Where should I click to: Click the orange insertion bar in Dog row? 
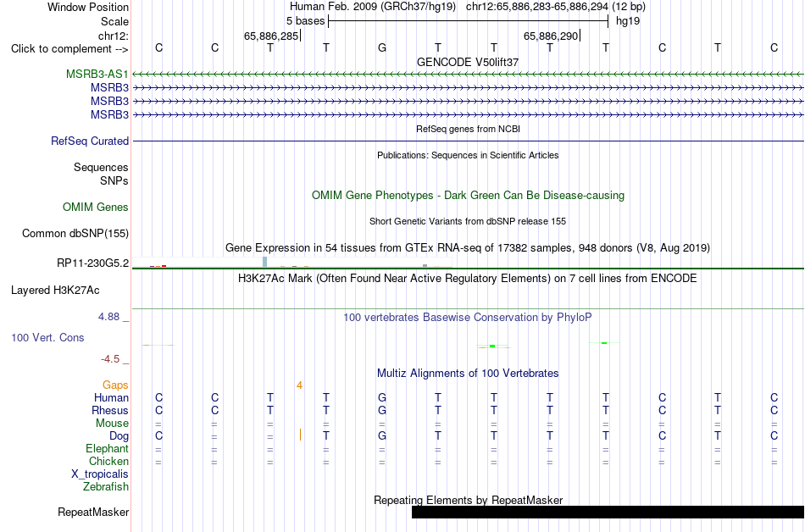(300, 435)
